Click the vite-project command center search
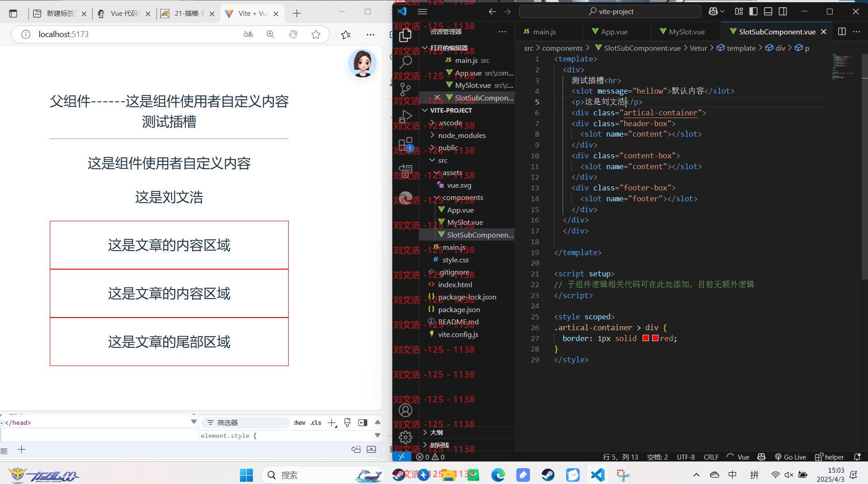Viewport: 868px width, 484px height. tap(610, 12)
